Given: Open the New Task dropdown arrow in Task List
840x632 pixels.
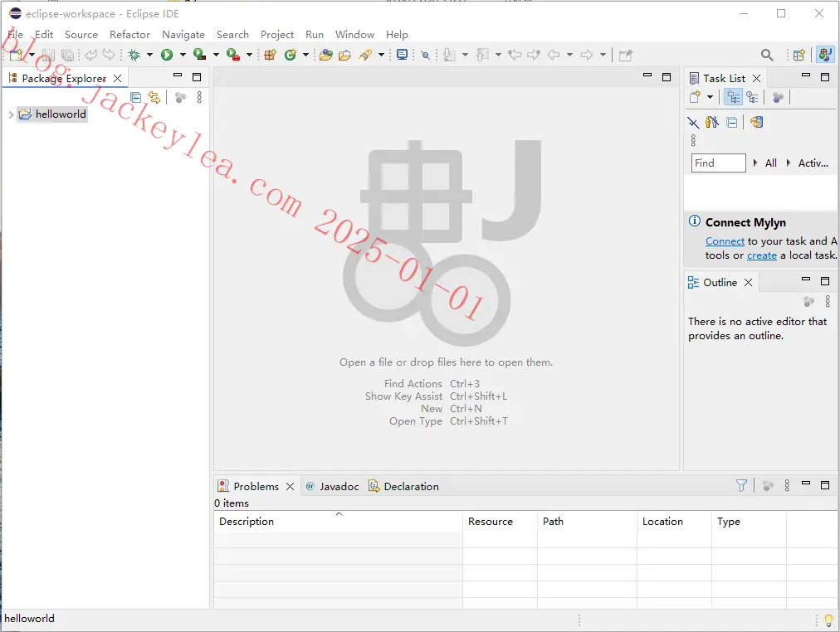Looking at the screenshot, I should pos(710,97).
